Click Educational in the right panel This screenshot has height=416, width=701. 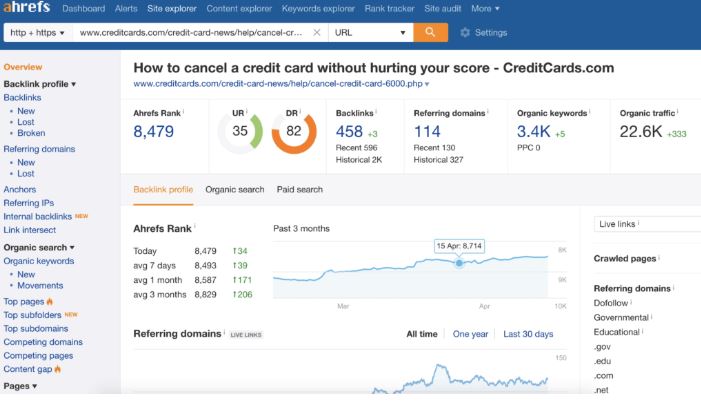(617, 332)
